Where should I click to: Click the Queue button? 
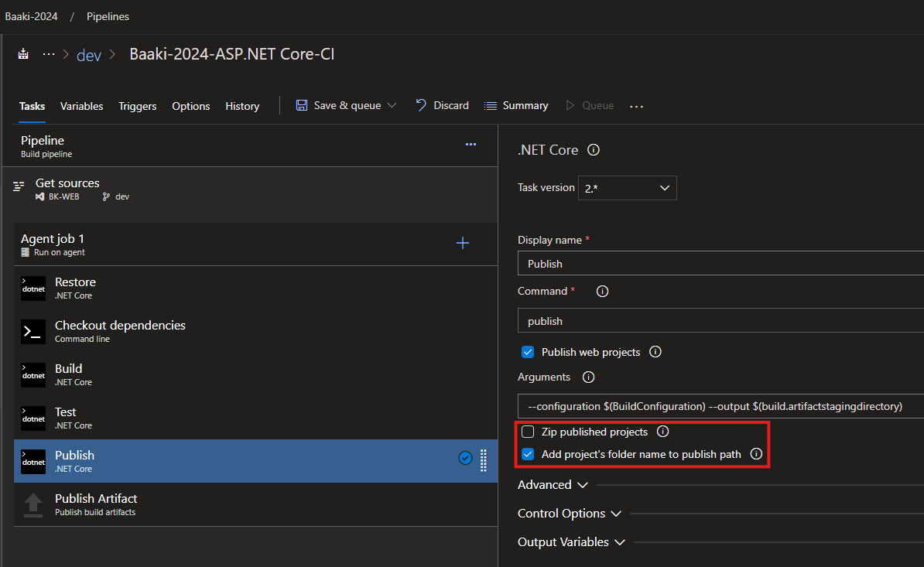(589, 105)
